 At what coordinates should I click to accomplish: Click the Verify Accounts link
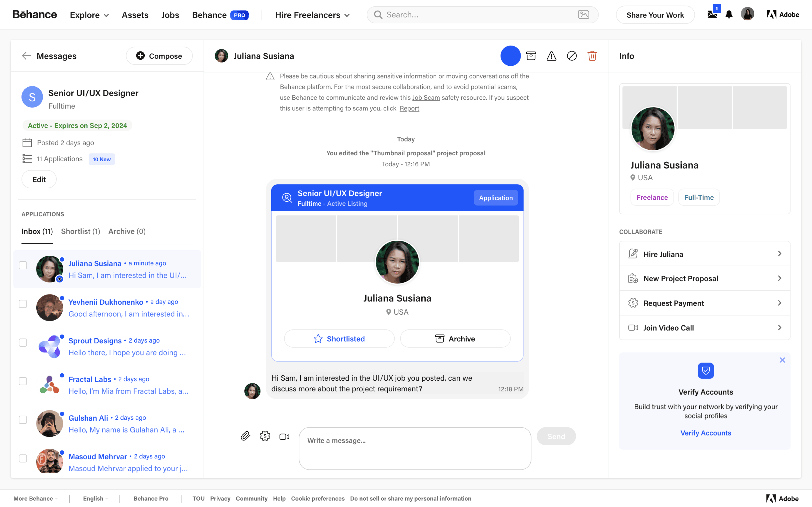pos(705,433)
